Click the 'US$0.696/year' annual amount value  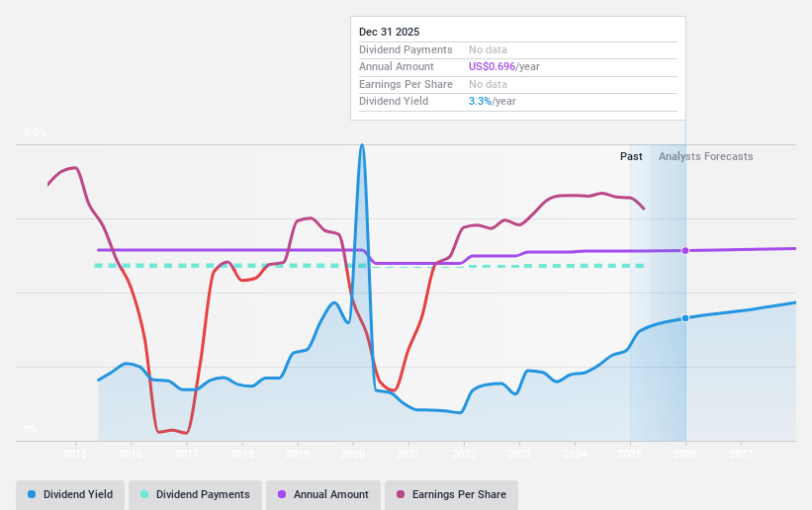(x=503, y=67)
